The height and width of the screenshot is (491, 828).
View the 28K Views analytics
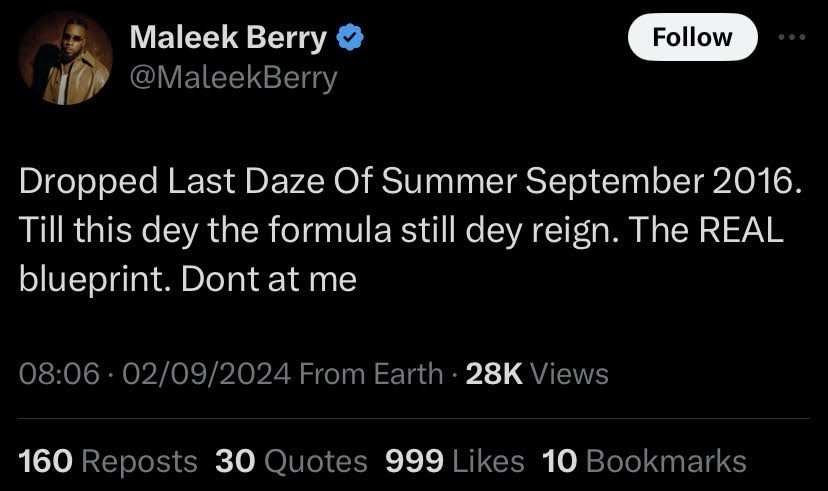pos(537,374)
